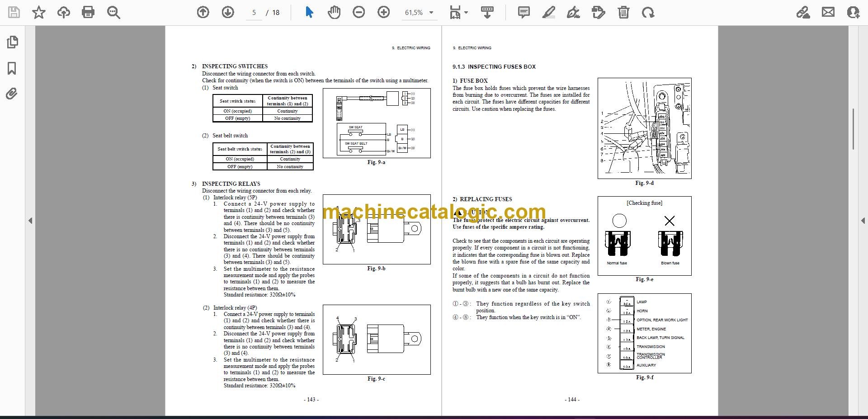Open the sign document tool
The image size is (868, 419).
573,13
